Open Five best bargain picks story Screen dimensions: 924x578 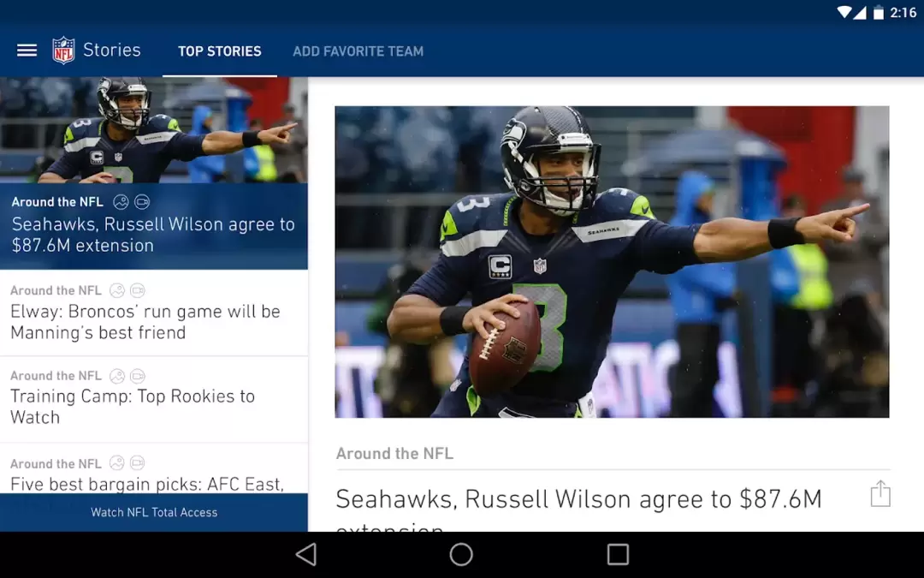(154, 468)
